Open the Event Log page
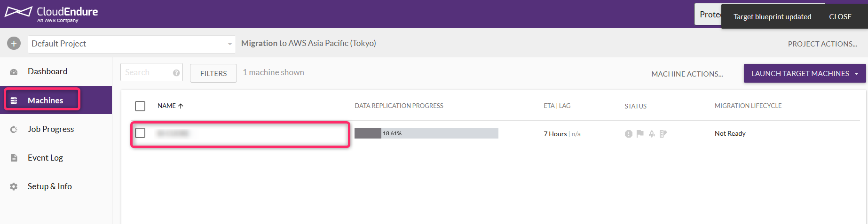The height and width of the screenshot is (224, 868). click(45, 158)
